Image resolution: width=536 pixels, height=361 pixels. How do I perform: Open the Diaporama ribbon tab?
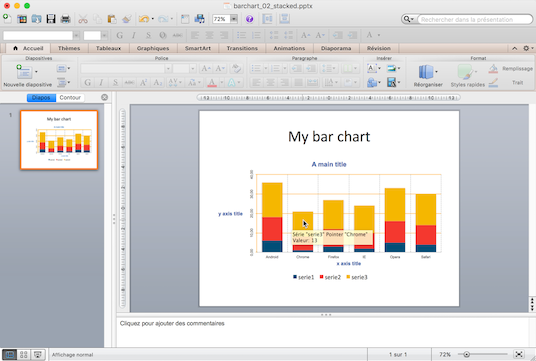tap(336, 48)
